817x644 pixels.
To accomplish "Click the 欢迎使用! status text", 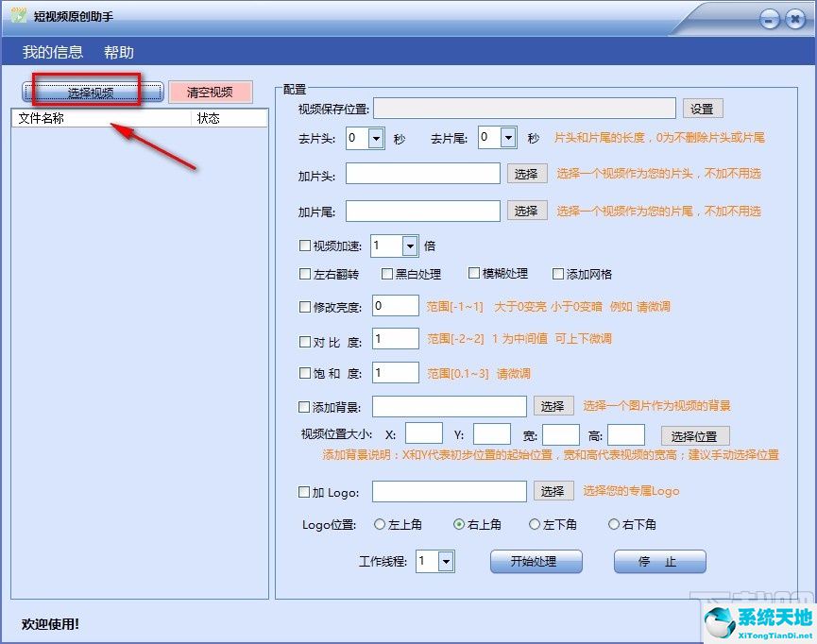I will (x=51, y=623).
